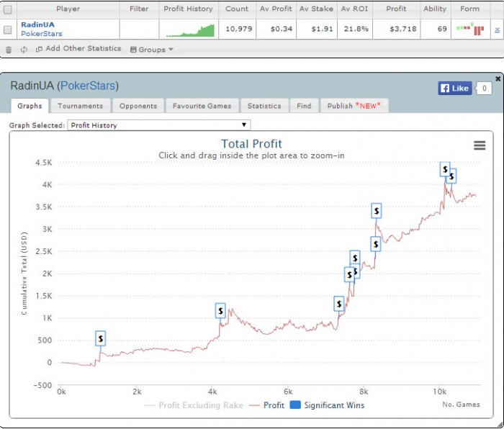Click the Facebook Like button

click(x=455, y=89)
